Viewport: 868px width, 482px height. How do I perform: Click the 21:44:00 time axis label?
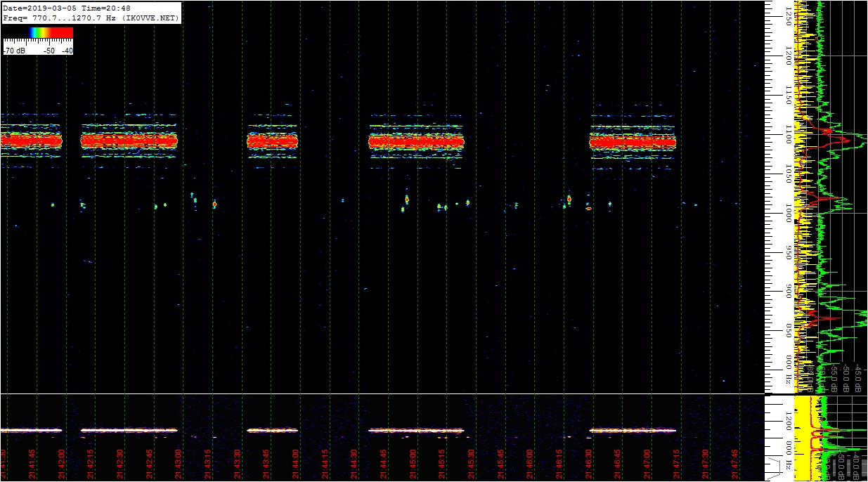click(x=295, y=462)
